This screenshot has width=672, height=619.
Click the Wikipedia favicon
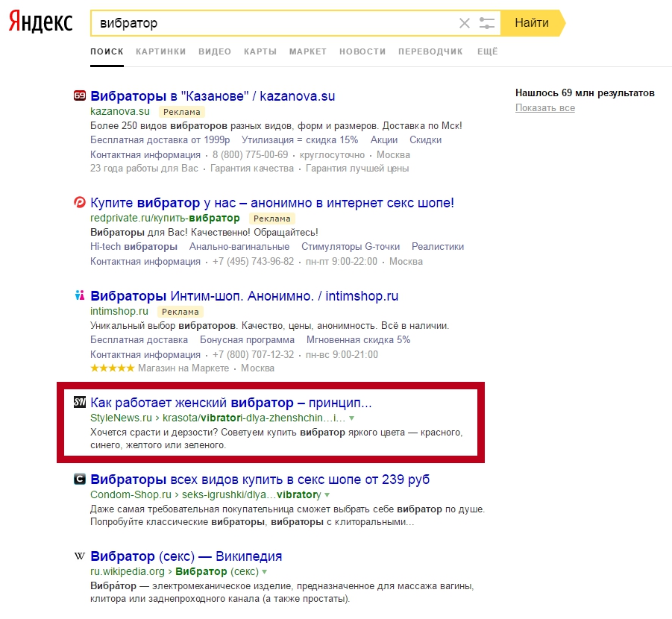(x=80, y=556)
